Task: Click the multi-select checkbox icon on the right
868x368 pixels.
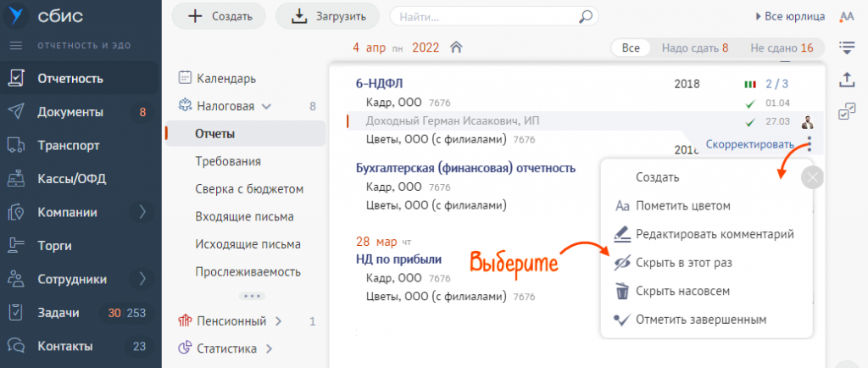Action: click(847, 111)
